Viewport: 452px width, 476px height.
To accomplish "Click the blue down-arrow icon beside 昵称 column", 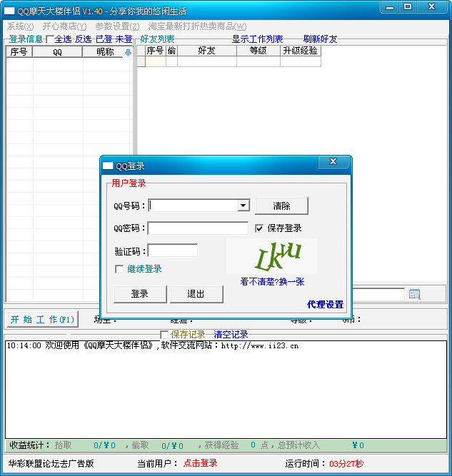I will click(129, 53).
